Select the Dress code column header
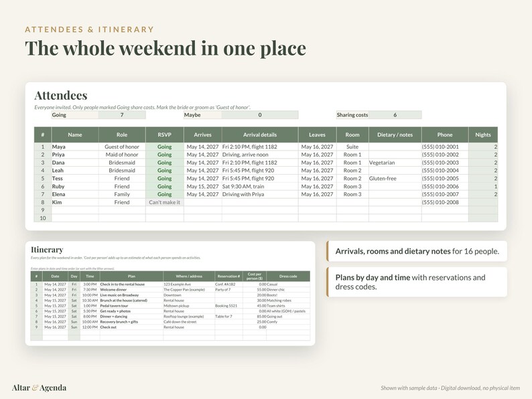This screenshot has width=532, height=399. click(x=288, y=276)
